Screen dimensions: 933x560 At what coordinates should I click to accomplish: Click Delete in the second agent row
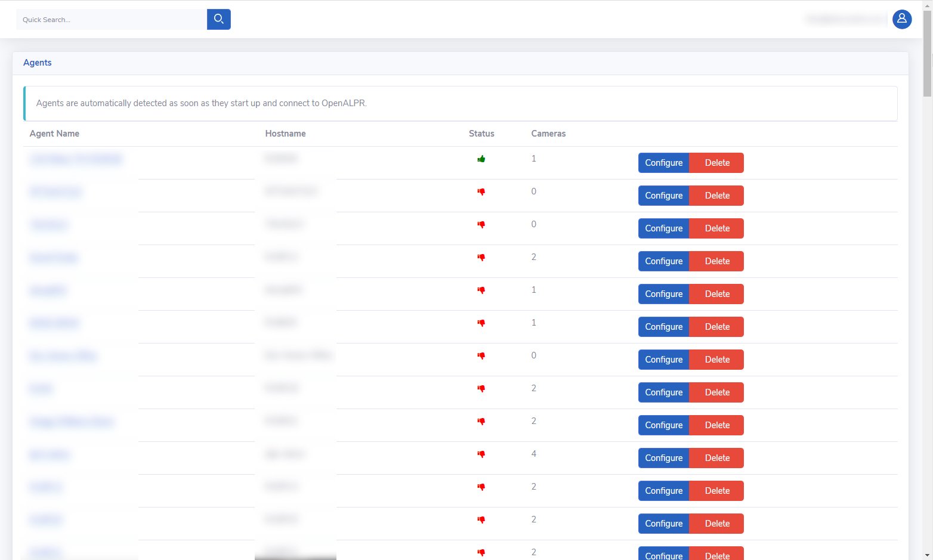[716, 196]
